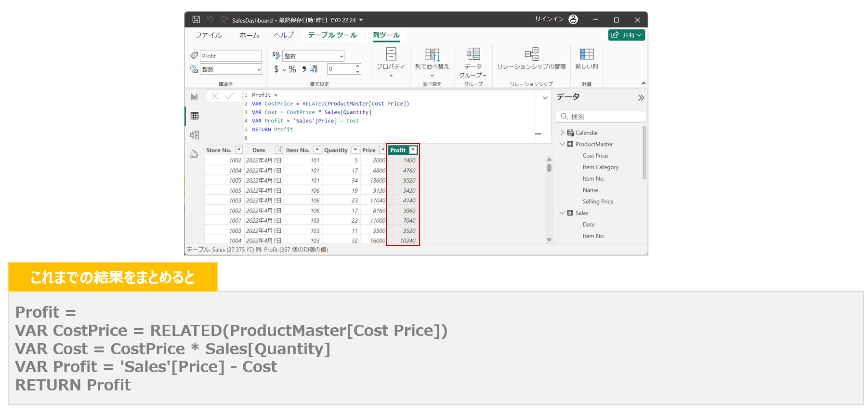Click the 共有 share button

[626, 35]
